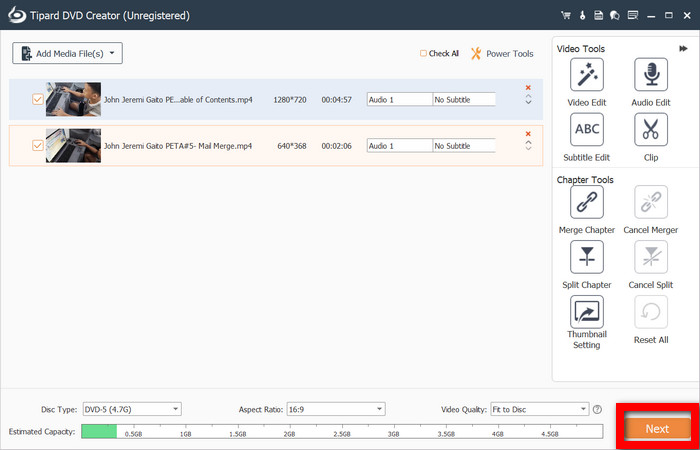
Task: Click the save project icon in the title bar
Action: pos(598,15)
